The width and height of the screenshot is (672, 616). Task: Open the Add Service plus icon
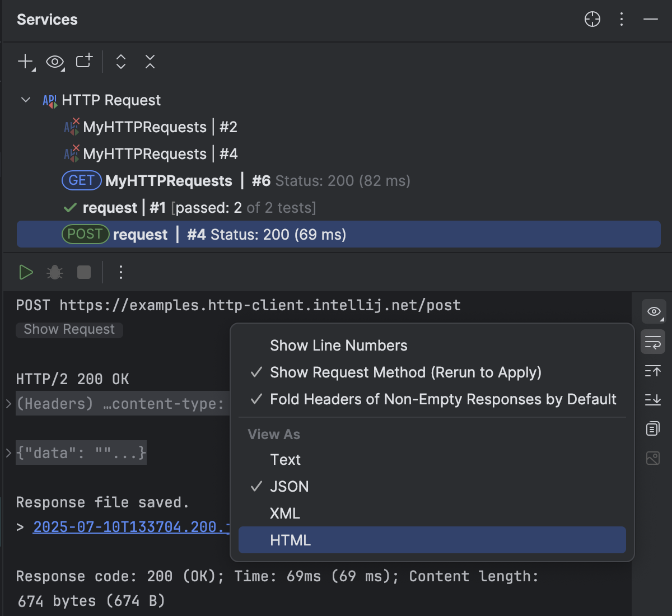[x=25, y=62]
